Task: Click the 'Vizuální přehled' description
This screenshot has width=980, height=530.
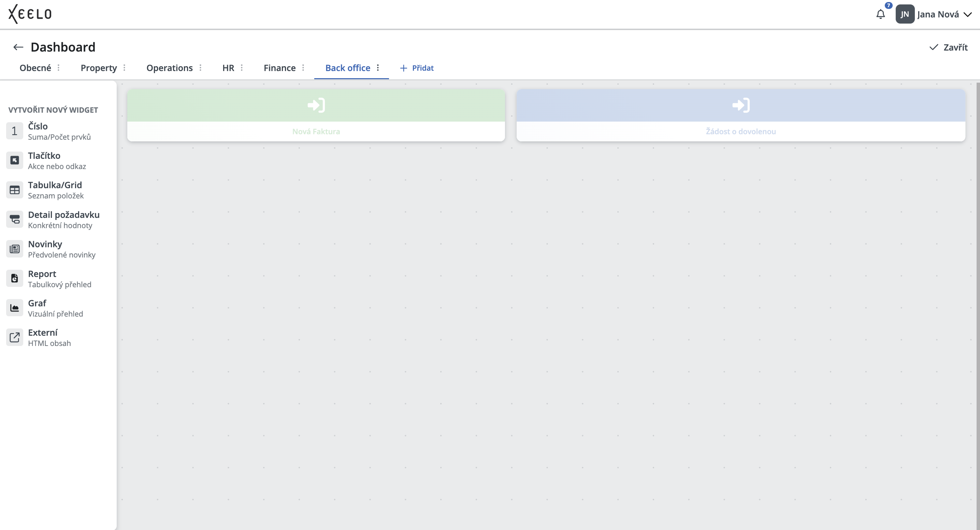Action: point(56,314)
